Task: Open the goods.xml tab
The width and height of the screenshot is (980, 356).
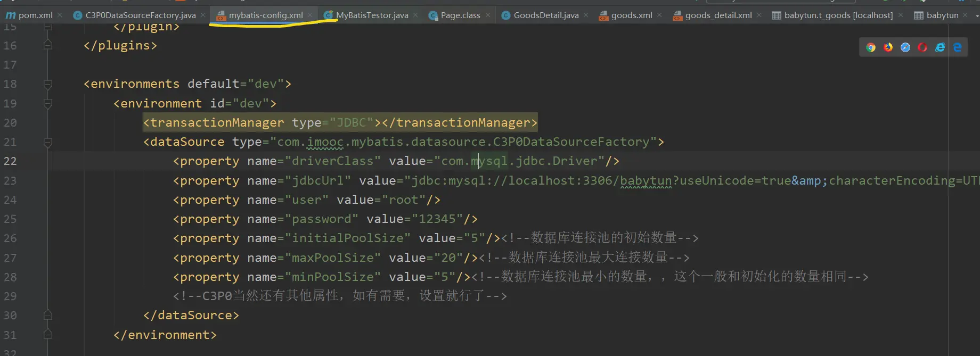Action: [x=625, y=15]
